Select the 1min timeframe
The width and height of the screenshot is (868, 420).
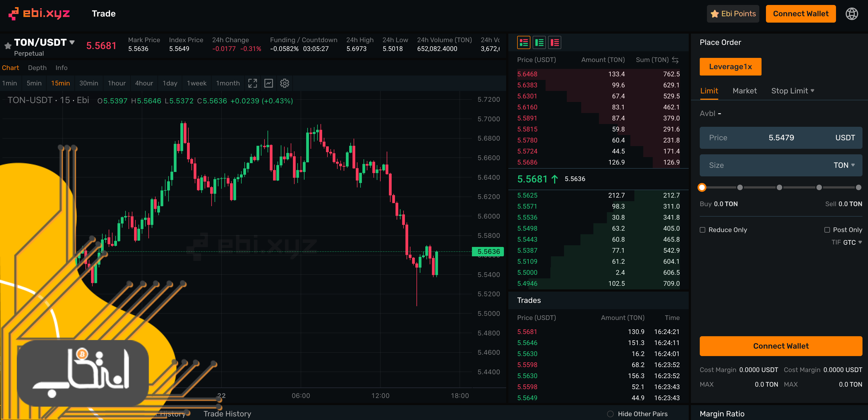pyautogui.click(x=9, y=83)
